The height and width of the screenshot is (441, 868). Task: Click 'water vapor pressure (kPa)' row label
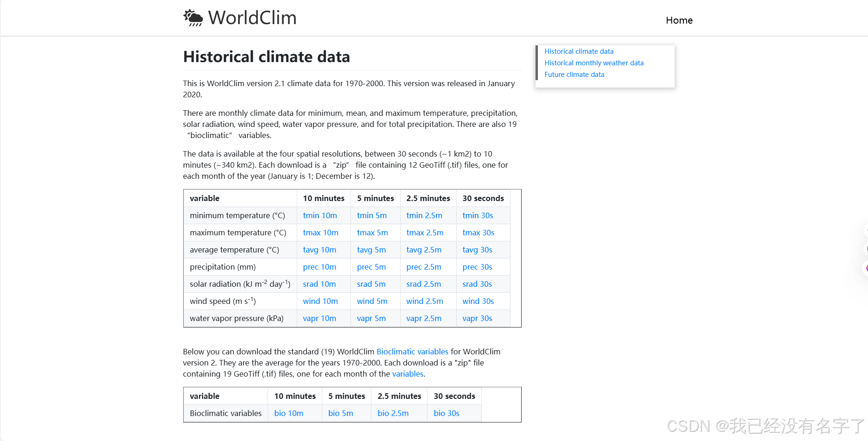(236, 318)
